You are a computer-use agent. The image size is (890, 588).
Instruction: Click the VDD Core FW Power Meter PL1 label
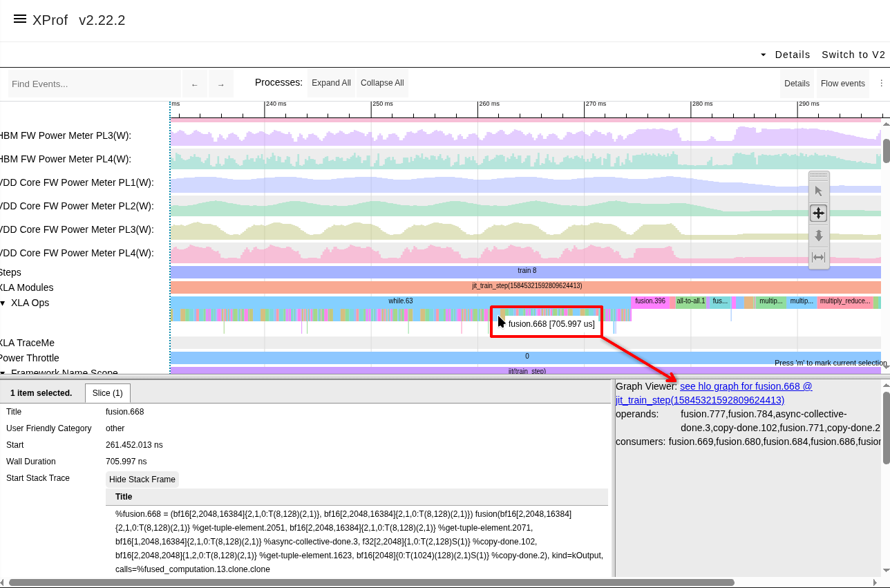pos(77,182)
